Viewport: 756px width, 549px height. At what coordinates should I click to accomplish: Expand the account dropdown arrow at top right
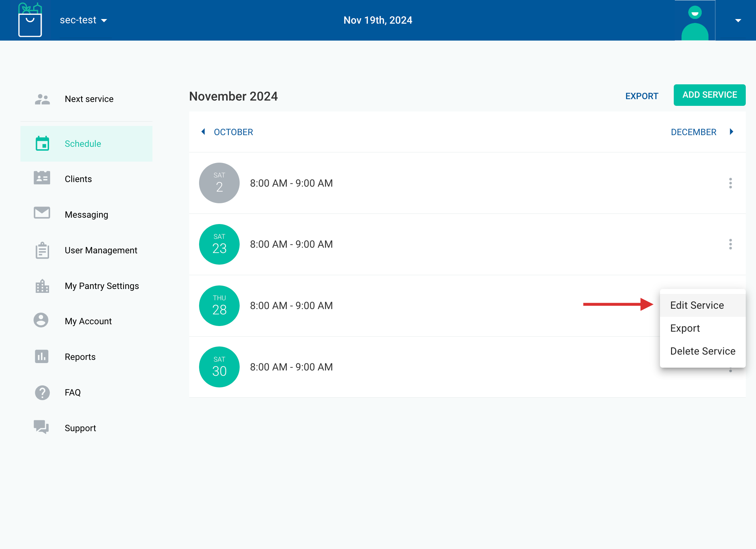click(738, 20)
